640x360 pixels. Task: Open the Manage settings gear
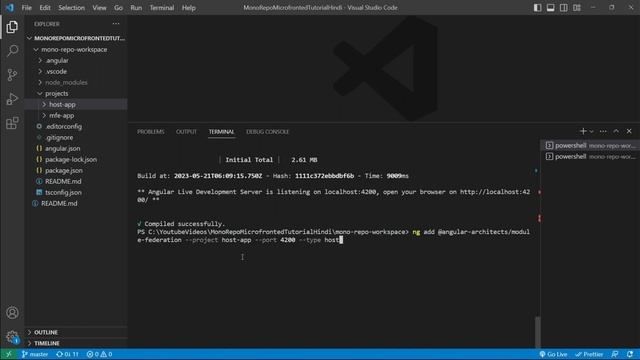(x=12, y=337)
